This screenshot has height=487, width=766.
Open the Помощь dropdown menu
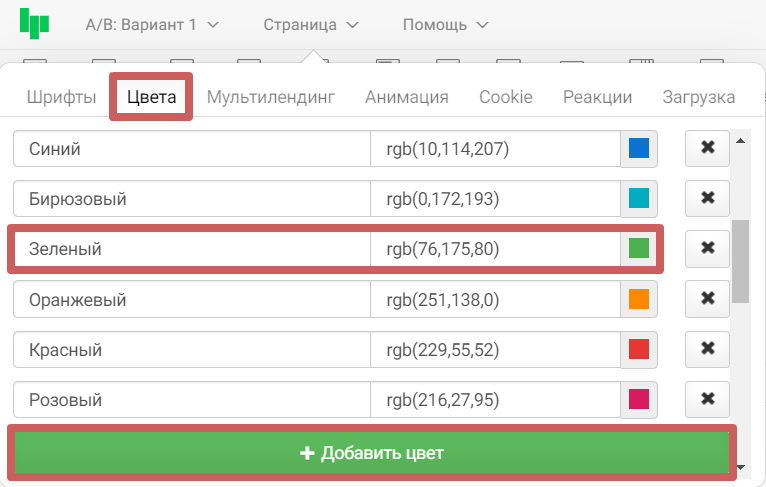tap(445, 24)
